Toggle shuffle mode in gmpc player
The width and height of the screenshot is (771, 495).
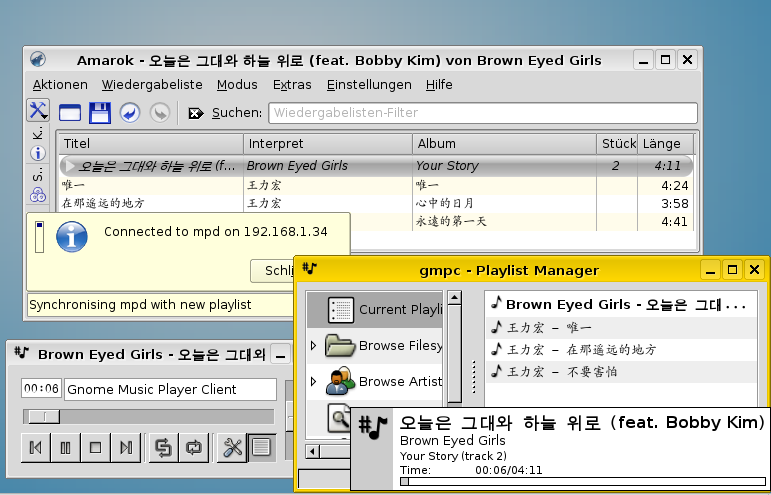pyautogui.click(x=164, y=447)
